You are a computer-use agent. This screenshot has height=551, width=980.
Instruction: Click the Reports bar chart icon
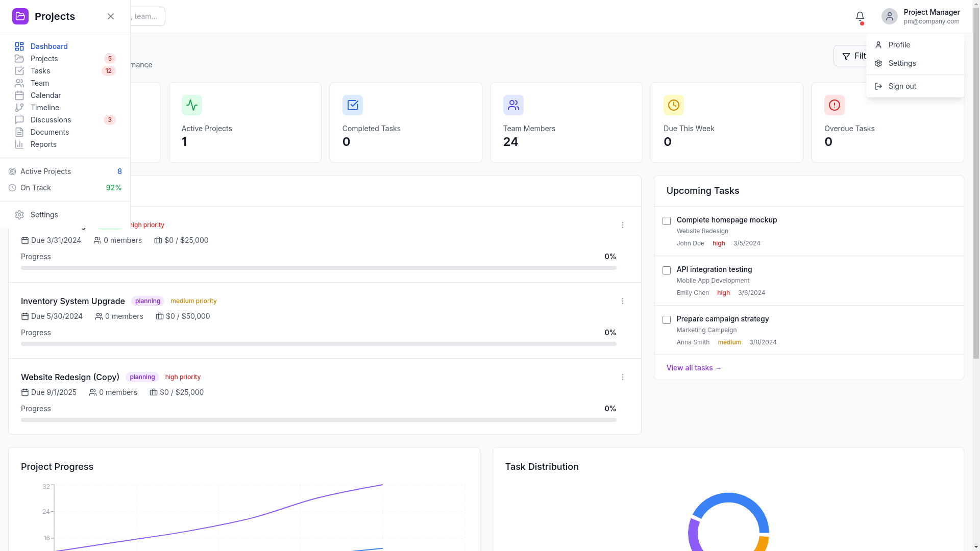tap(19, 144)
